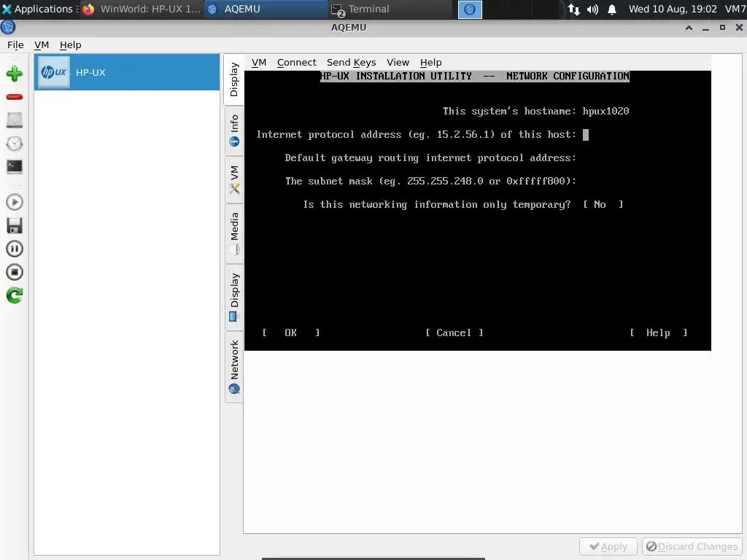Screen dimensions: 747x560
Task: Select the HP-UX virtual machine entry
Action: pyautogui.click(x=127, y=72)
